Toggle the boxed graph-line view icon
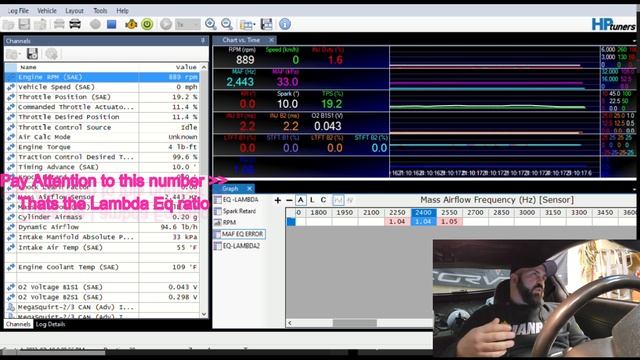Image resolution: width=640 pixels, height=360 pixels. [x=338, y=200]
